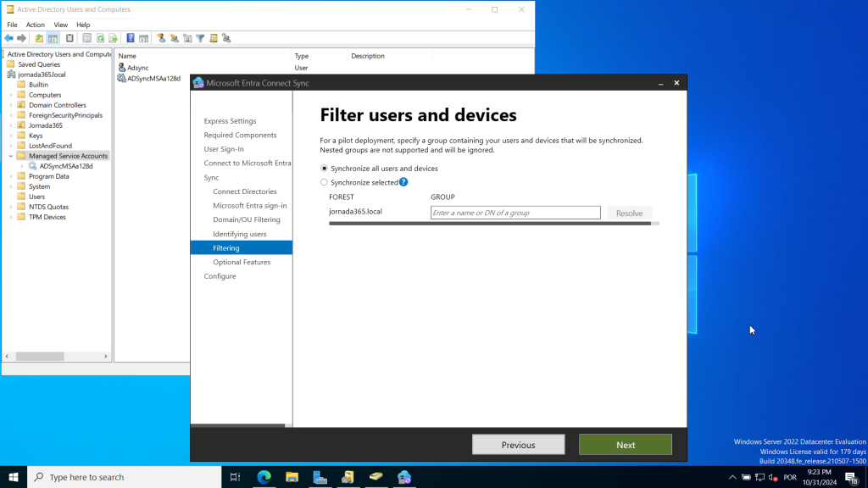868x488 pixels.
Task: Expand the Program Data node
Action: click(x=10, y=176)
